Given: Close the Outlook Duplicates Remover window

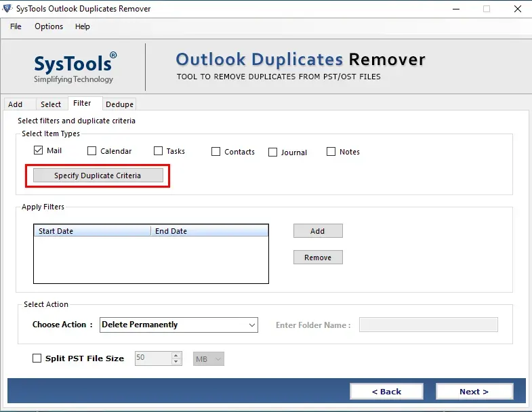Looking at the screenshot, I should coord(517,9).
